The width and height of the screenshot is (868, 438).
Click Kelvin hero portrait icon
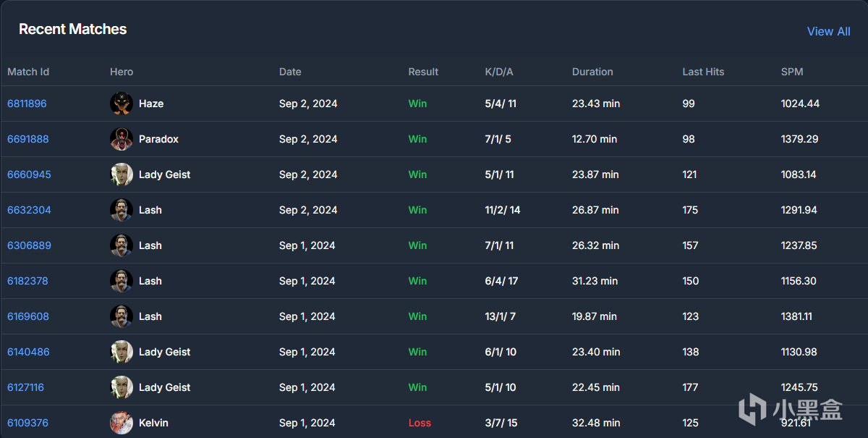(x=122, y=423)
